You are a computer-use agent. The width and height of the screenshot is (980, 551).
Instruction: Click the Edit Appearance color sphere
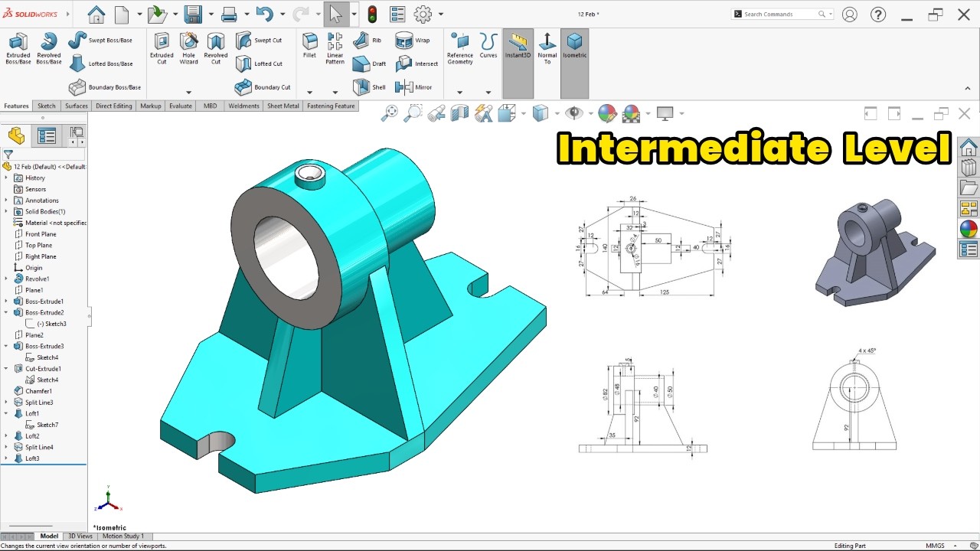click(607, 113)
